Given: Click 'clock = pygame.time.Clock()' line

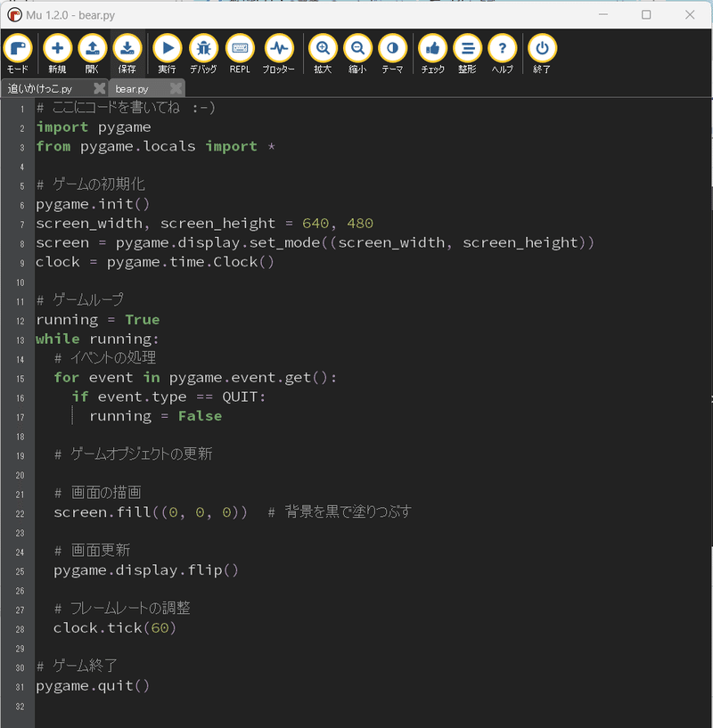Looking at the screenshot, I should [155, 262].
